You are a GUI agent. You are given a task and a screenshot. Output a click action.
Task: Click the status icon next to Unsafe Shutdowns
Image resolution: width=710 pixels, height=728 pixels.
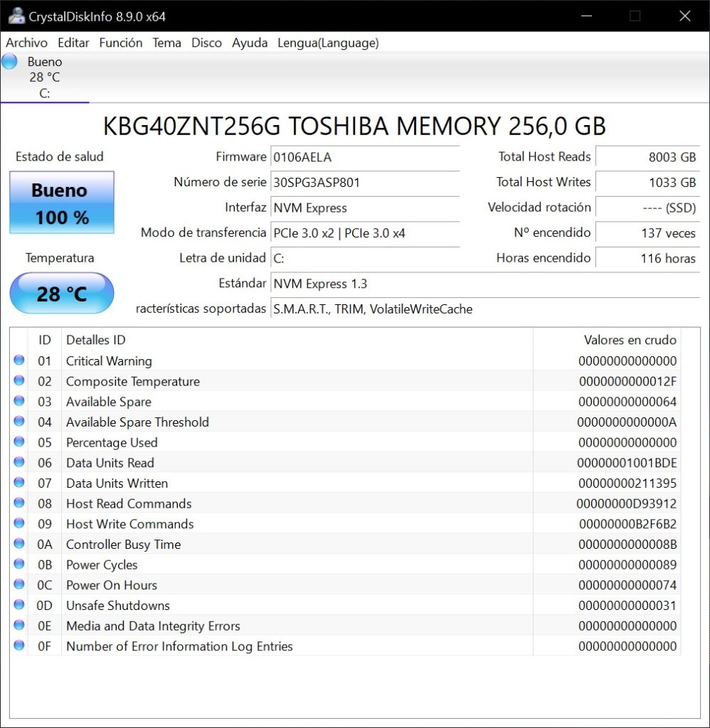(x=19, y=605)
